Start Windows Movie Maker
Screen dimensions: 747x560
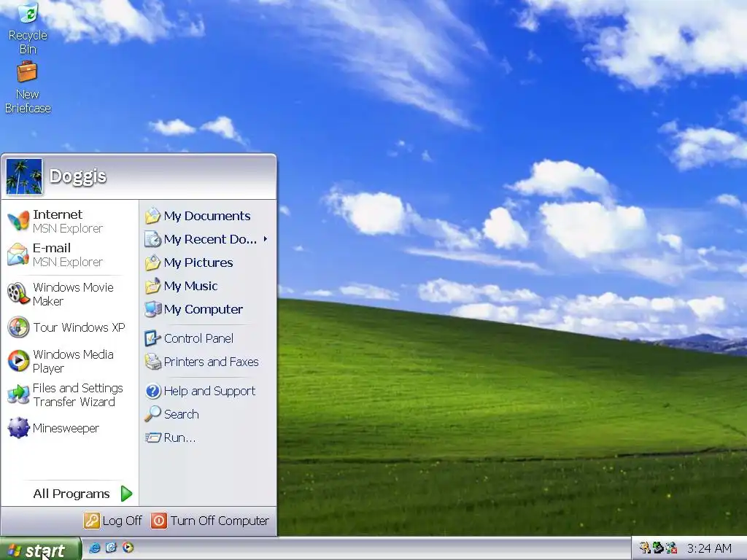(69, 294)
